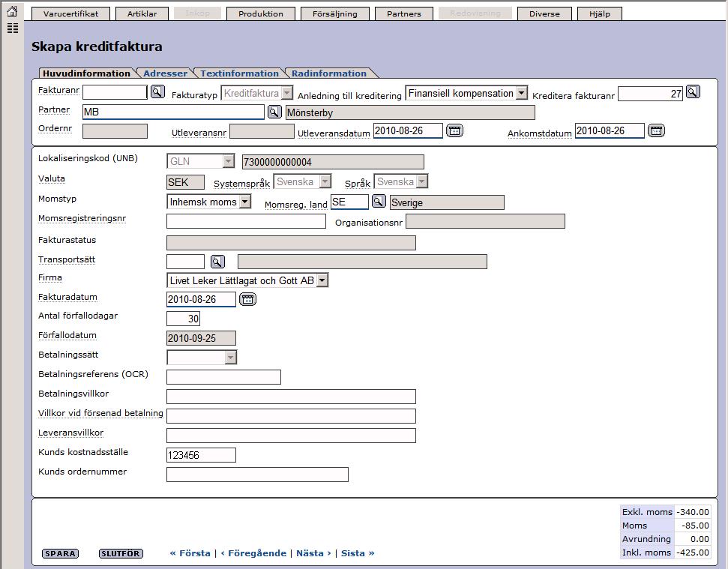Click the SEK currency field
The image size is (728, 569).
tap(185, 182)
